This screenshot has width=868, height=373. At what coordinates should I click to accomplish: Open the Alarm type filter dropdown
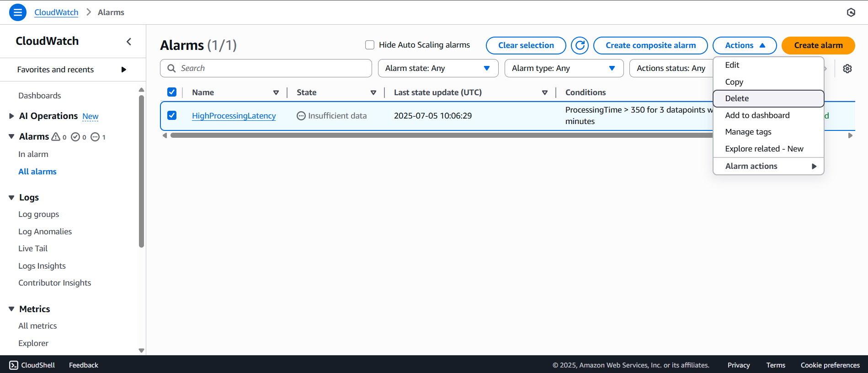tap(563, 68)
